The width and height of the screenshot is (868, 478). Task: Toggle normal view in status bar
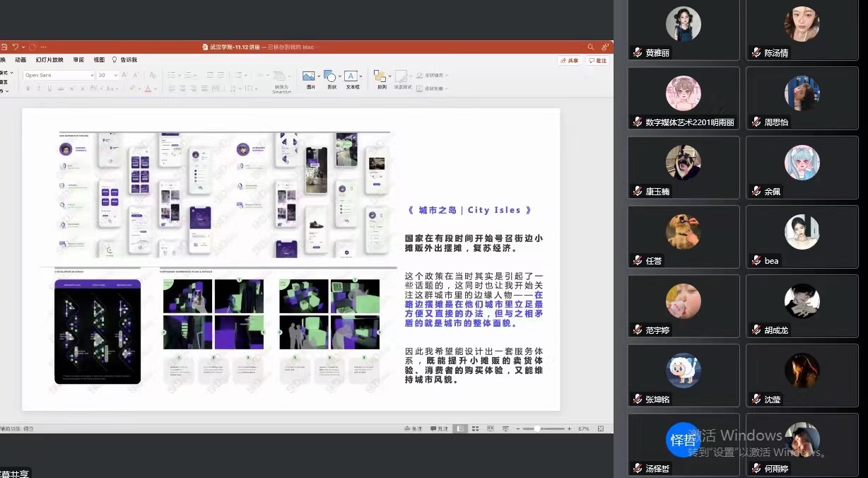coord(461,429)
